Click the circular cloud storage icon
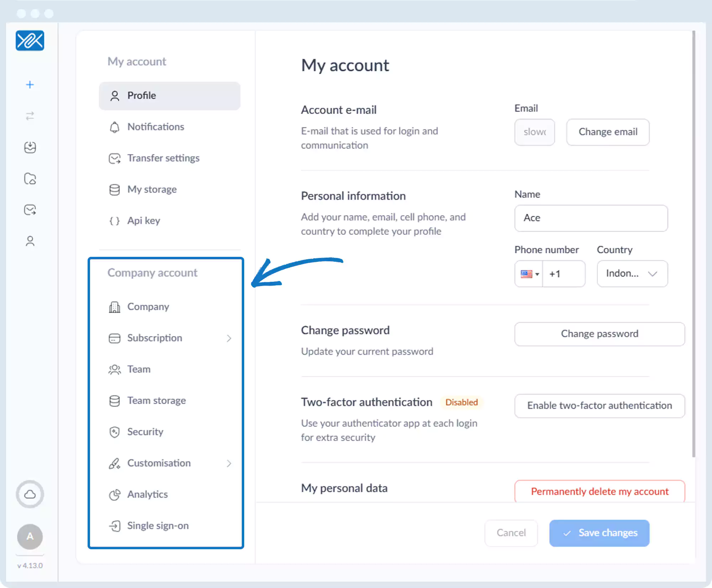712x588 pixels. pyautogui.click(x=30, y=494)
